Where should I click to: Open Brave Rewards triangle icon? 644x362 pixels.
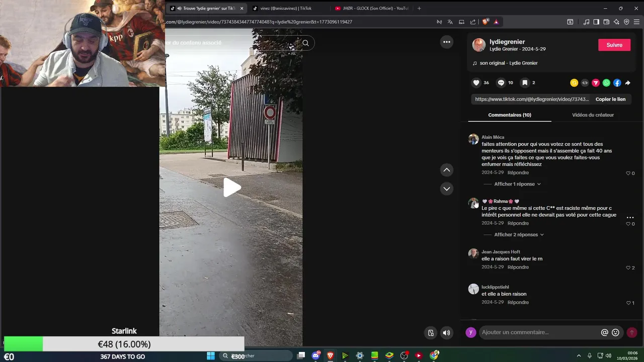(496, 22)
